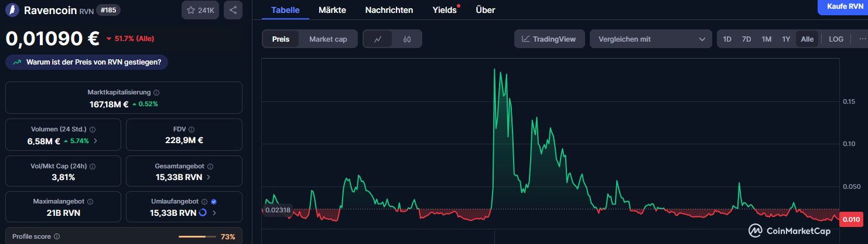868x244 pixels.
Task: Select the Alle time range
Action: coord(807,39)
